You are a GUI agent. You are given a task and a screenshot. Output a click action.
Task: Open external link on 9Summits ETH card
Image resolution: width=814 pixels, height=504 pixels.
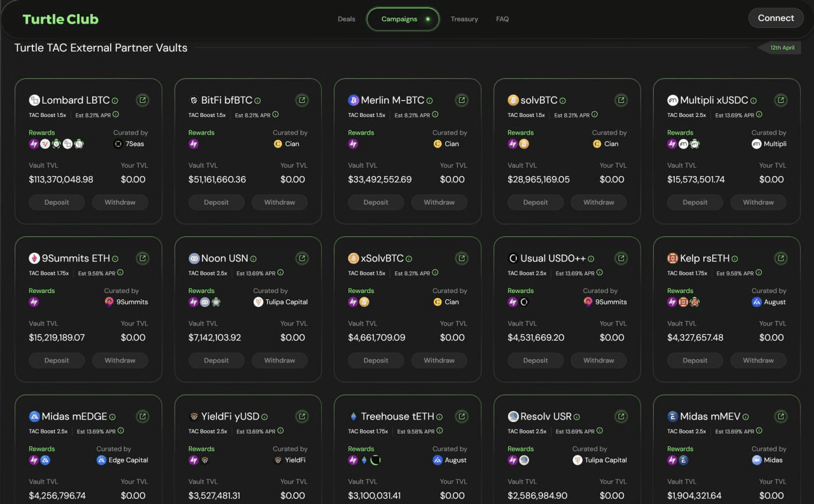(143, 259)
